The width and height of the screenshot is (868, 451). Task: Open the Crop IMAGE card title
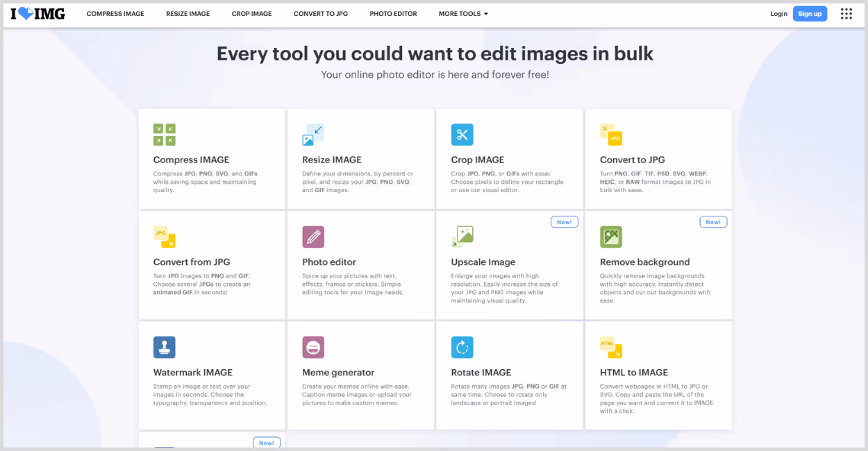point(478,160)
